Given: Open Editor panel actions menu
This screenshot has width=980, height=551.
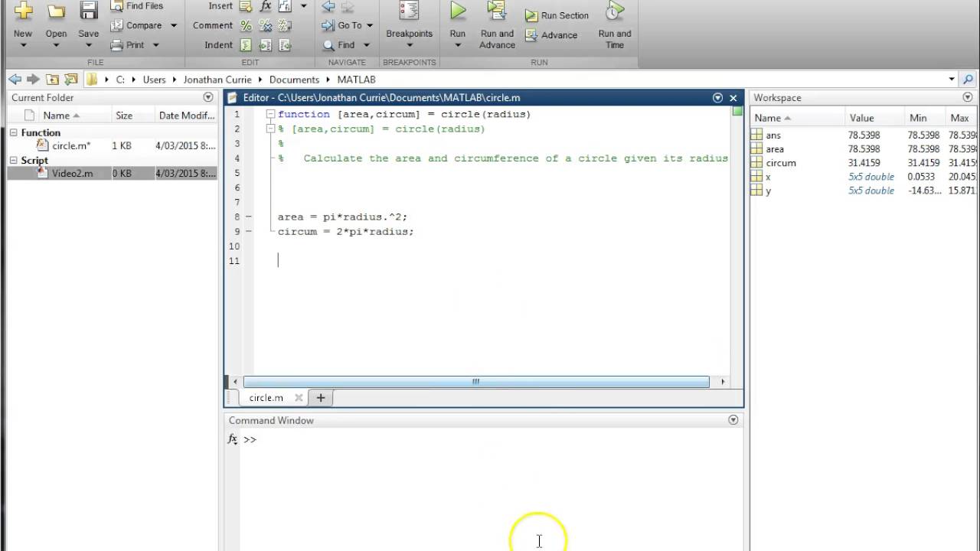Looking at the screenshot, I should pos(717,97).
